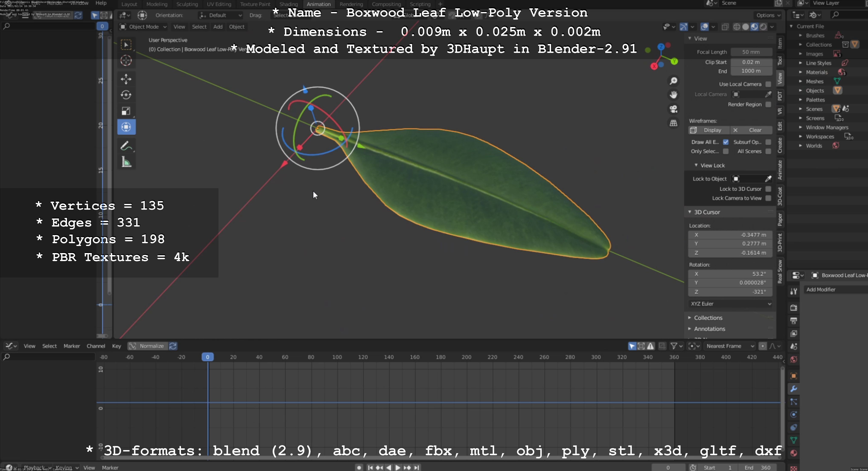868x471 pixels.
Task: Click the eyedropper beside Lock to Object
Action: (768, 179)
